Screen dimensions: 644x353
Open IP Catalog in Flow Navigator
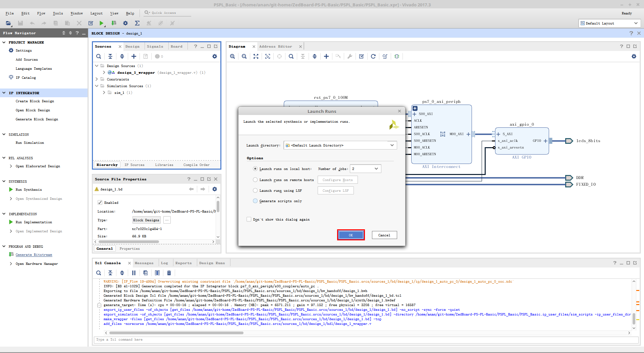25,77
